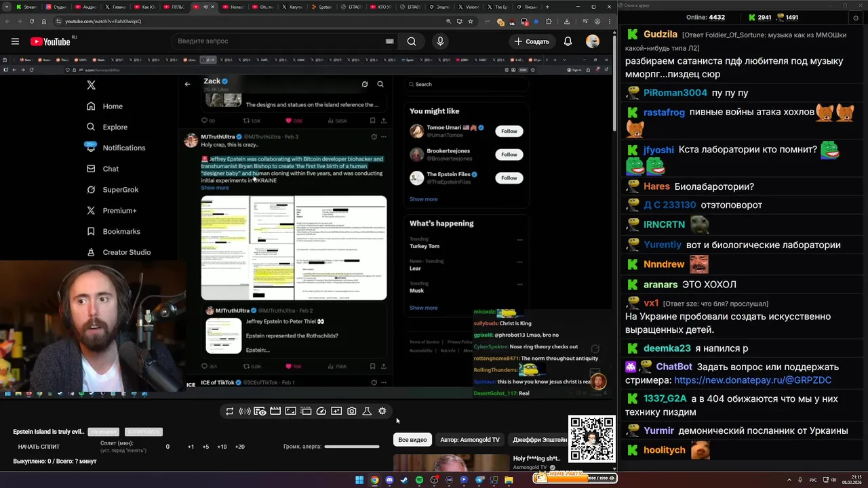Open the donatepay.ru link in chat
The height and width of the screenshot is (488, 868).
point(753,380)
